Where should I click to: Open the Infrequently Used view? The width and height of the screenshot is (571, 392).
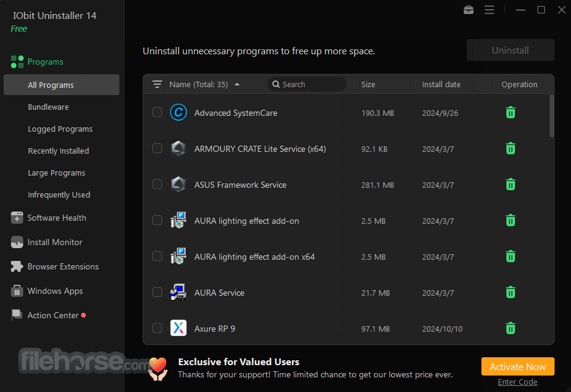[59, 195]
